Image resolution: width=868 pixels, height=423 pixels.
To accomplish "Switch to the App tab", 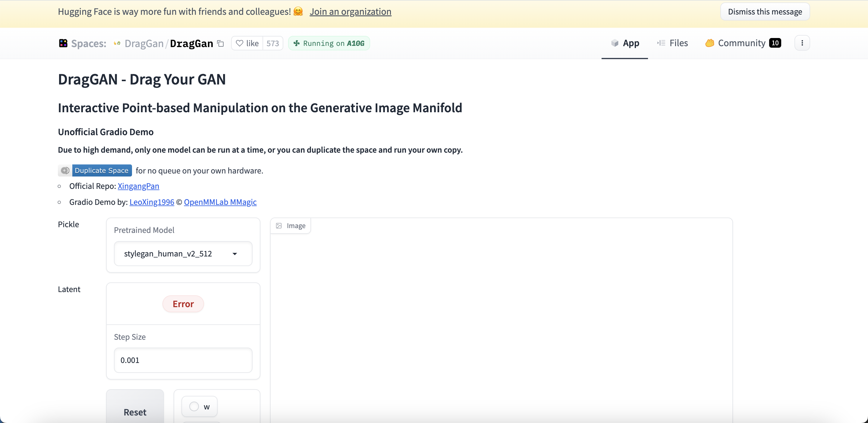I will (625, 43).
